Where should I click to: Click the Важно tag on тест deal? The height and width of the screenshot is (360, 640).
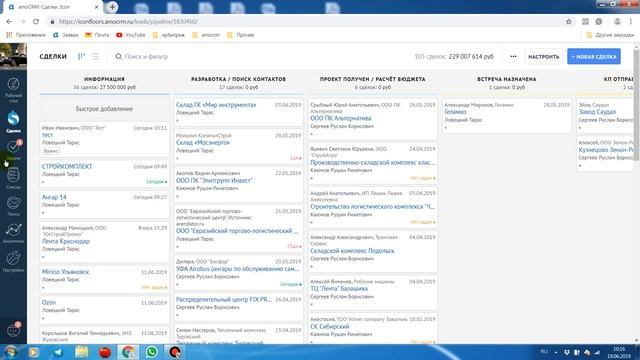pyautogui.click(x=51, y=151)
